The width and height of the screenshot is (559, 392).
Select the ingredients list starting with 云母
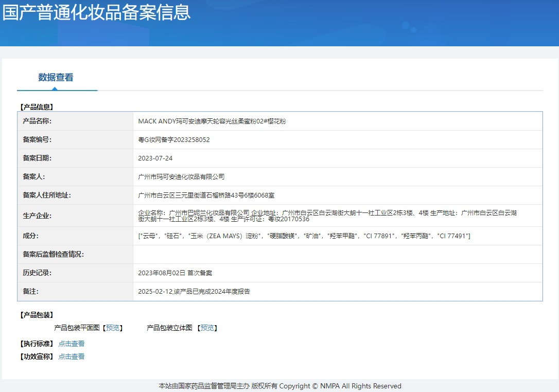tap(304, 236)
